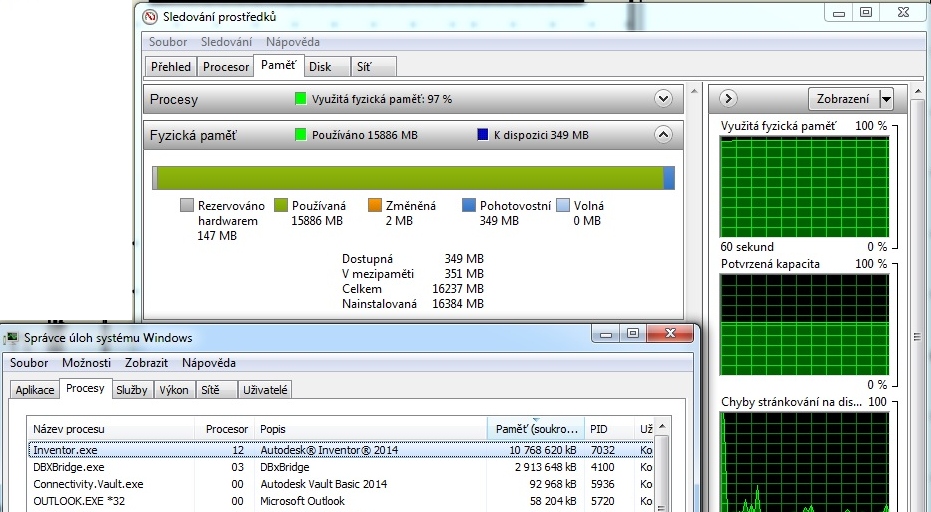Click the Používáno 15886 MB header indicator
The image size is (931, 512).
[x=356, y=135]
